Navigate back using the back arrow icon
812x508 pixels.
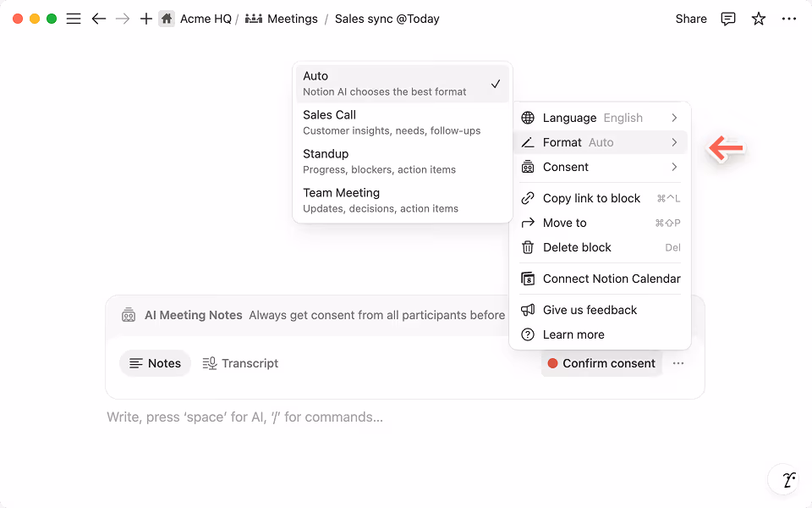coord(99,18)
